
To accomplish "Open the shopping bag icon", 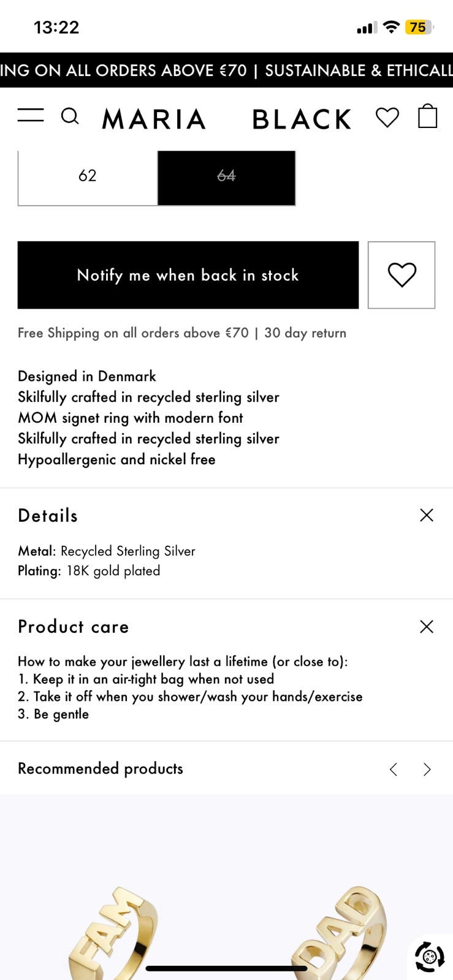I will (x=427, y=116).
